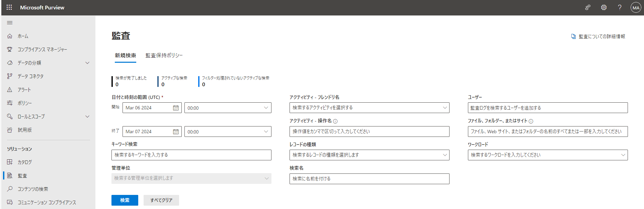
Task: Open end date calendar picker icon
Action: coord(176,132)
